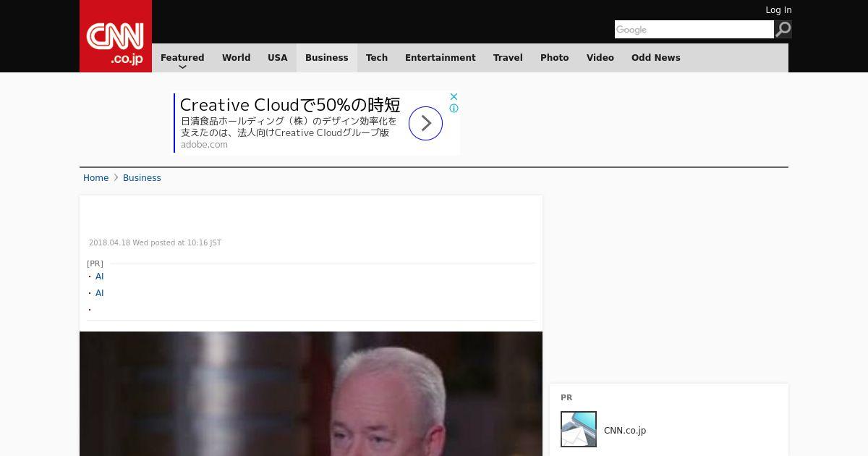Click the CNN.co.jp PR sidebar link

[625, 431]
